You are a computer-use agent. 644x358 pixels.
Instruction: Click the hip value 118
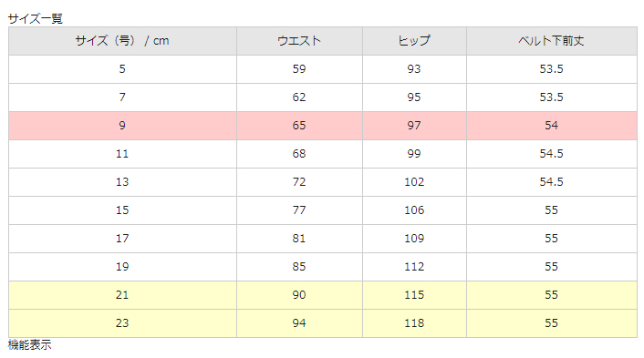[414, 323]
